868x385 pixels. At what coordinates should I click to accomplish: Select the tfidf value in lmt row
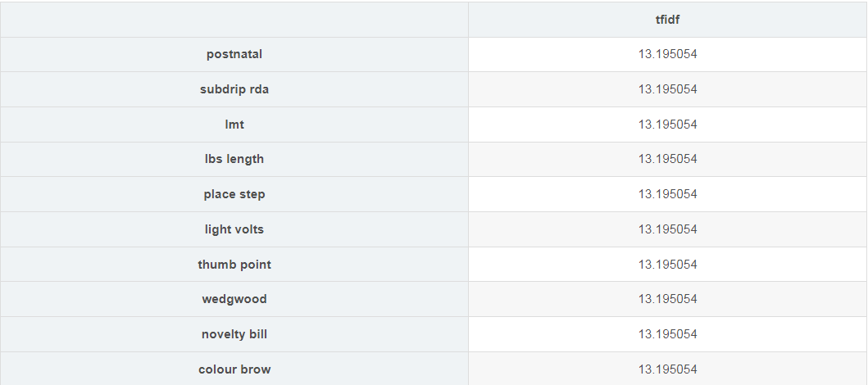tap(667, 125)
